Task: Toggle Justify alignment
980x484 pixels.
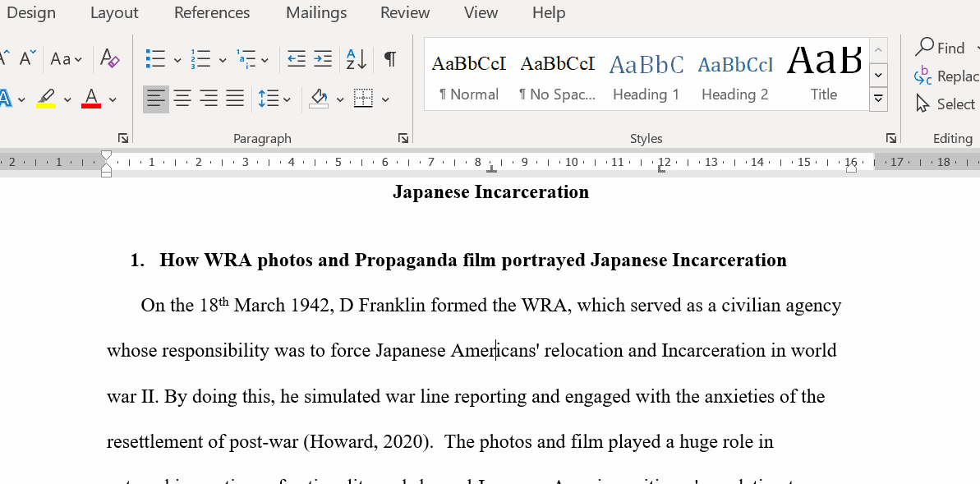Action: [x=234, y=99]
